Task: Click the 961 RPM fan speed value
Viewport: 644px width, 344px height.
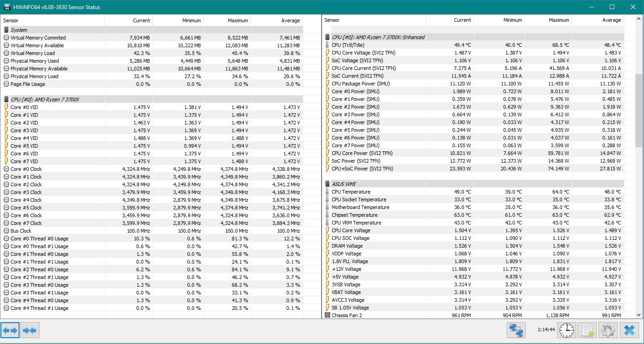Action: point(460,315)
